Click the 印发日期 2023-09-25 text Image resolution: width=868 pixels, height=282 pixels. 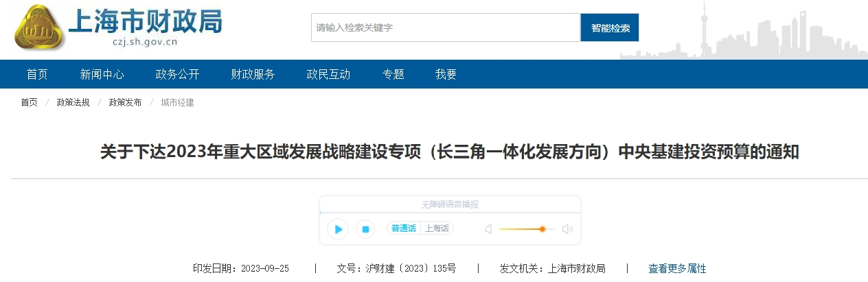tap(241, 268)
